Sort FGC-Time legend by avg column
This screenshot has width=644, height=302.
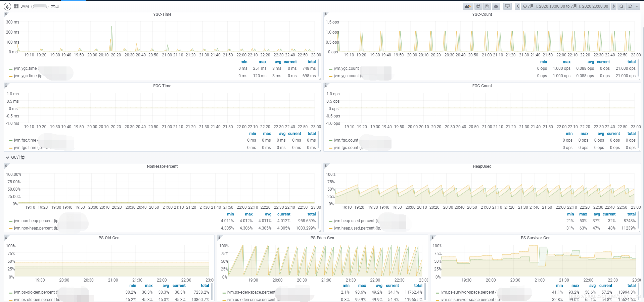point(282,134)
